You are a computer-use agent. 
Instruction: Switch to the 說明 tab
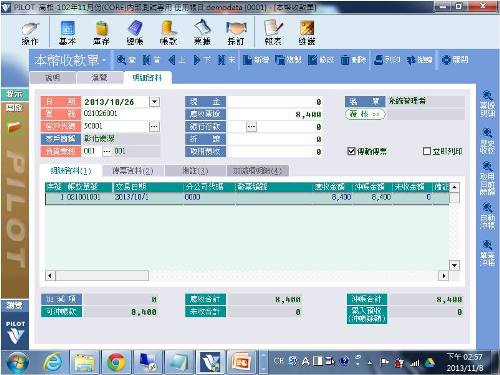tap(52, 78)
